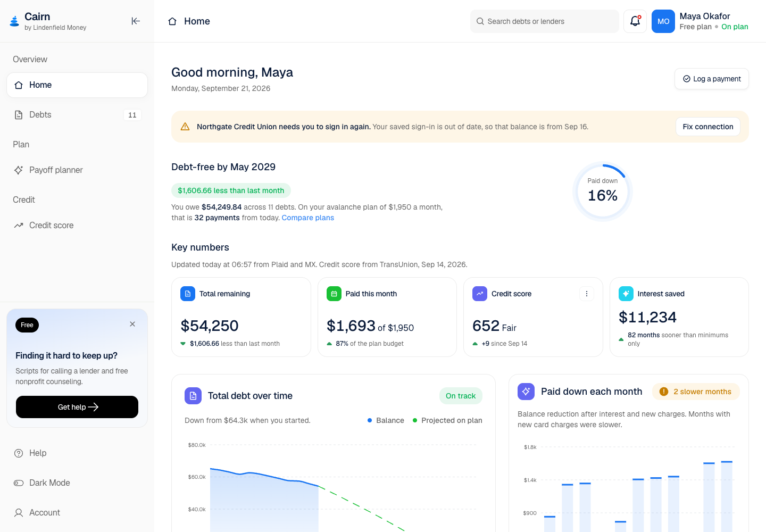Click the "On plan" status text

pyautogui.click(x=735, y=27)
